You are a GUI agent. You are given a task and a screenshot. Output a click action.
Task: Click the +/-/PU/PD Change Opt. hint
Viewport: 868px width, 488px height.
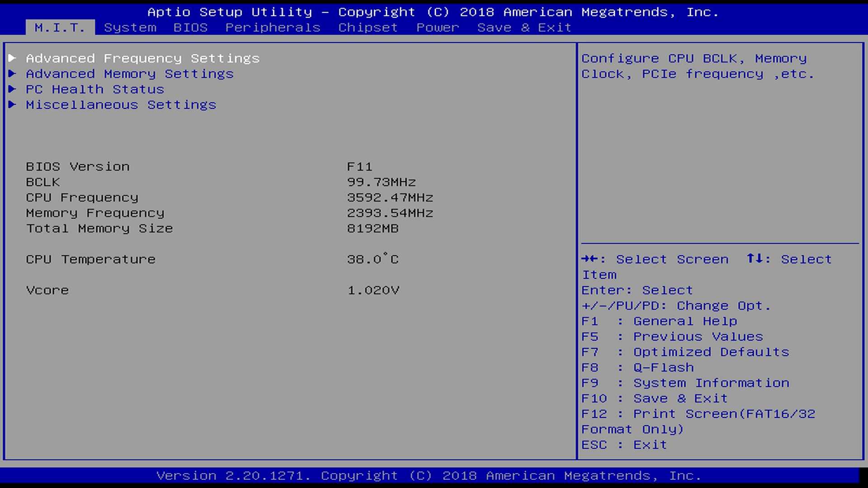coord(676,305)
